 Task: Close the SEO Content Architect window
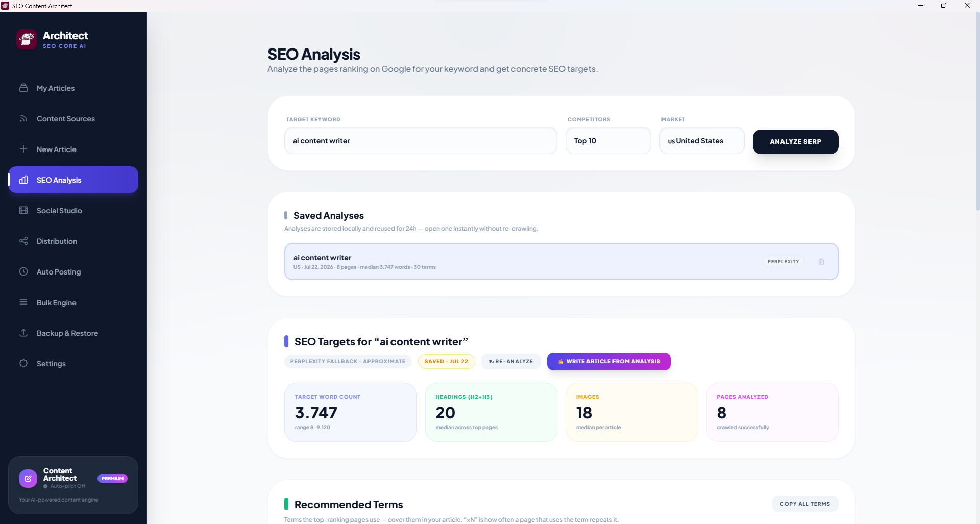(x=967, y=6)
